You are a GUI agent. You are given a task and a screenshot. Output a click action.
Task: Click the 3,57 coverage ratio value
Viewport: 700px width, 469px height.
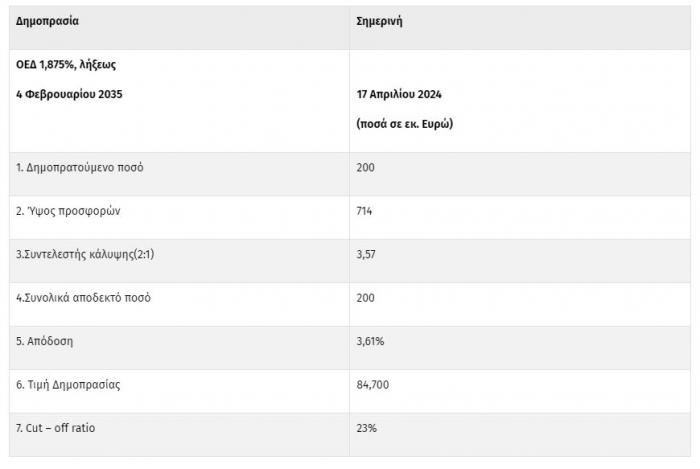coord(366,254)
